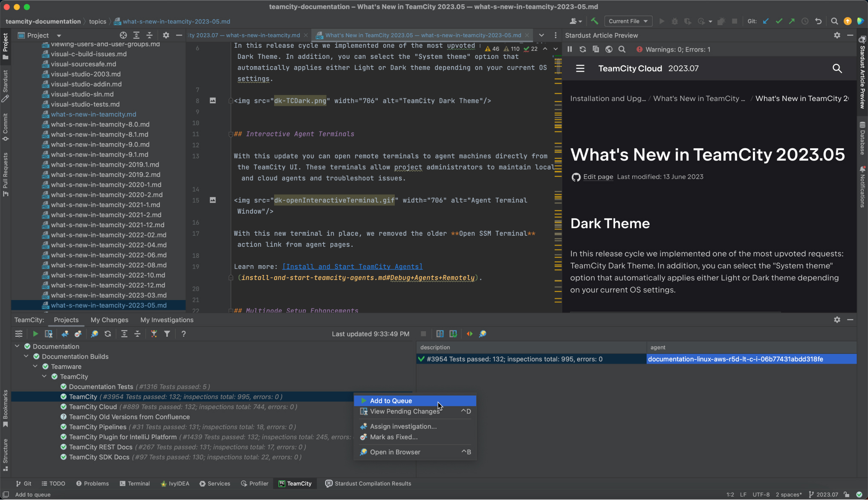Toggle the My Changes tab

click(x=109, y=320)
